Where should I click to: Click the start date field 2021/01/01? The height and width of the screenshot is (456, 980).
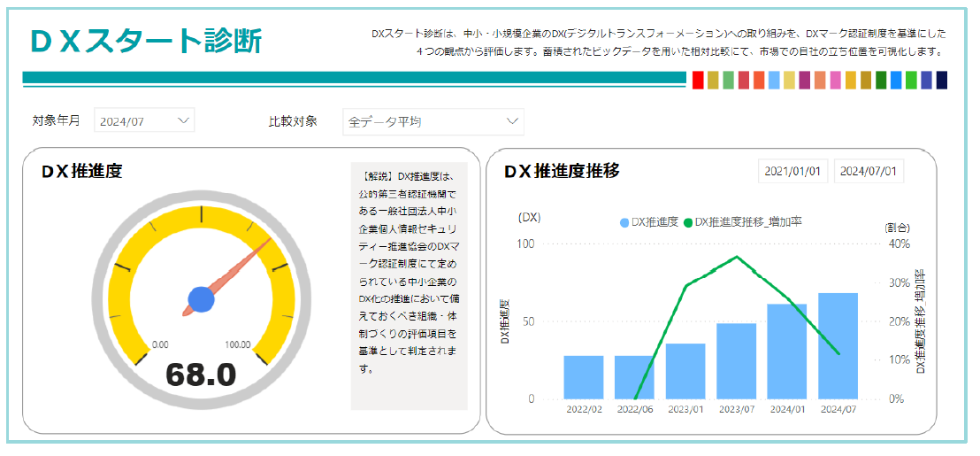[792, 171]
